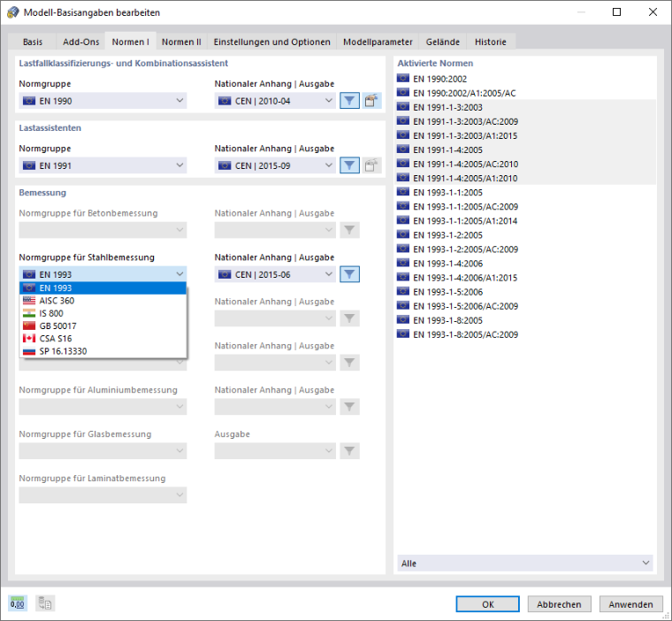The height and width of the screenshot is (621, 672).
Task: Open Normgruppe EN 1991 dropdown
Action: 103,165
